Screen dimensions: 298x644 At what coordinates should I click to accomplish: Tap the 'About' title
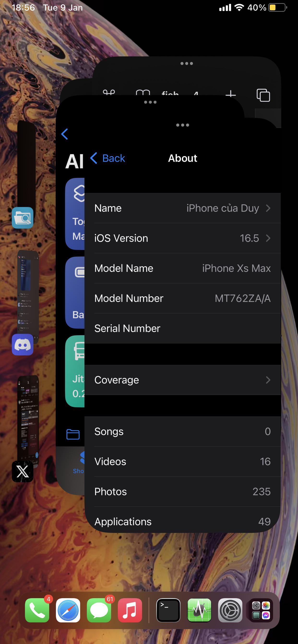pos(183,158)
